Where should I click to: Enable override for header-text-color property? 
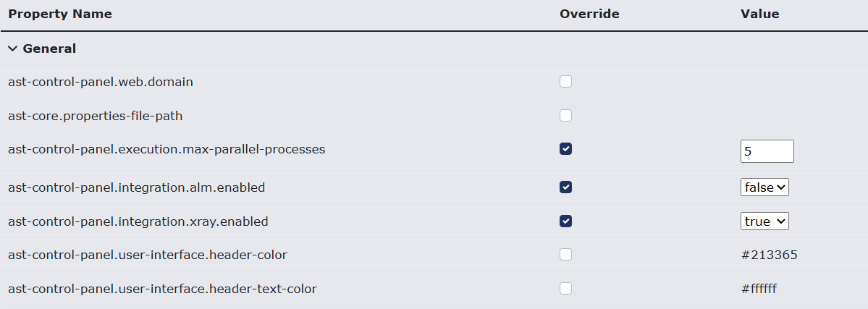click(565, 289)
